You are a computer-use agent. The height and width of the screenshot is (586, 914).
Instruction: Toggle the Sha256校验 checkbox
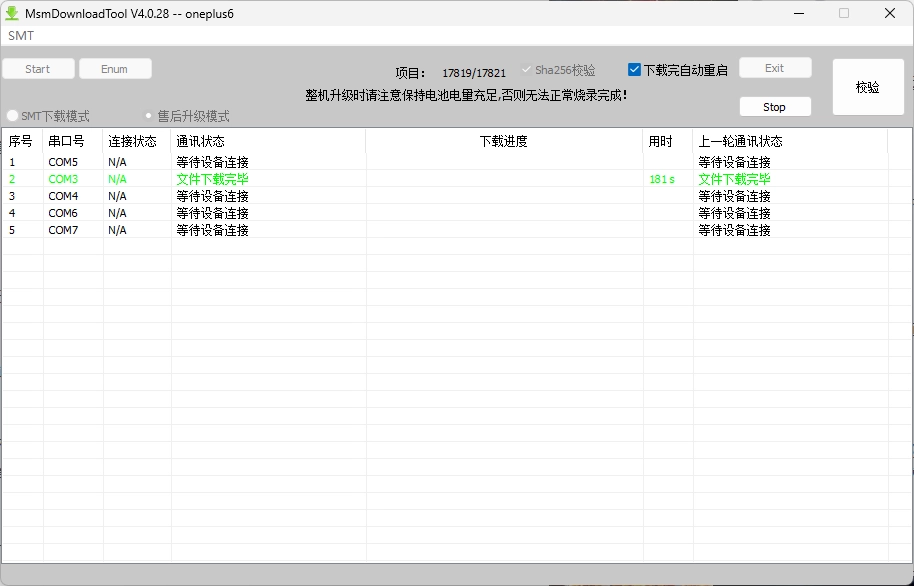click(527, 69)
